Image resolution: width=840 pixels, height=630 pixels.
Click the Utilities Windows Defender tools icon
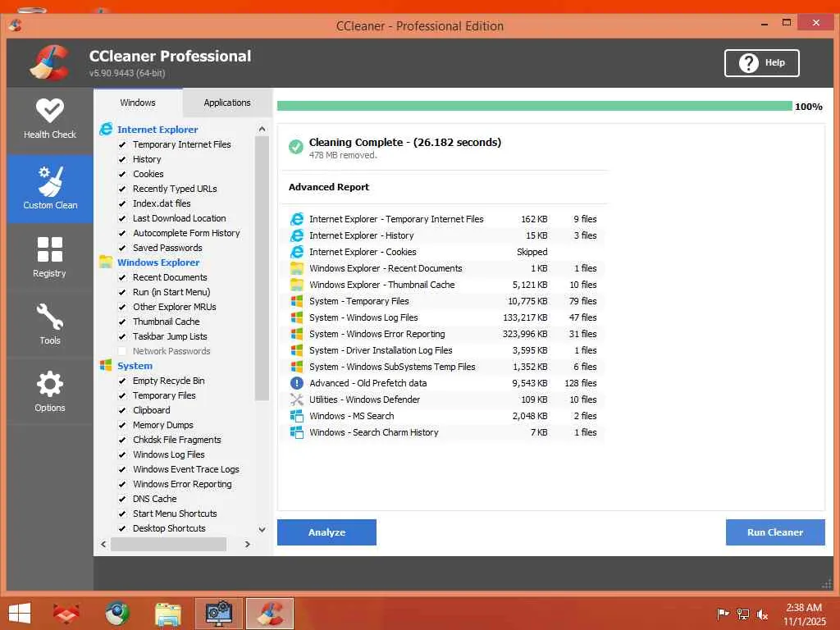pyautogui.click(x=297, y=399)
